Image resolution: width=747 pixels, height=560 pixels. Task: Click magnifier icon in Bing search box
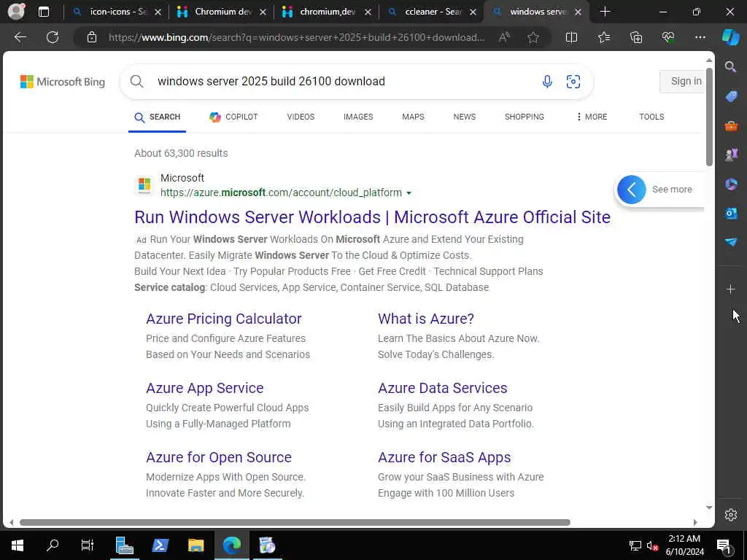tap(136, 82)
